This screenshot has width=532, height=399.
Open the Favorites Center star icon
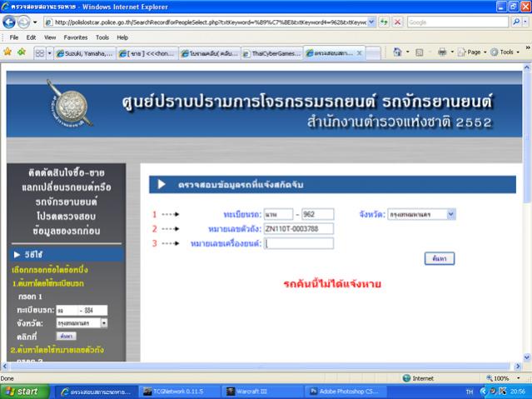(x=7, y=52)
